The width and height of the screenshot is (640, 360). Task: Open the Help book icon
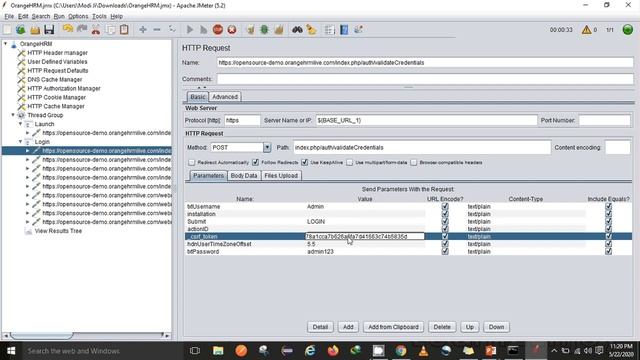[344, 30]
